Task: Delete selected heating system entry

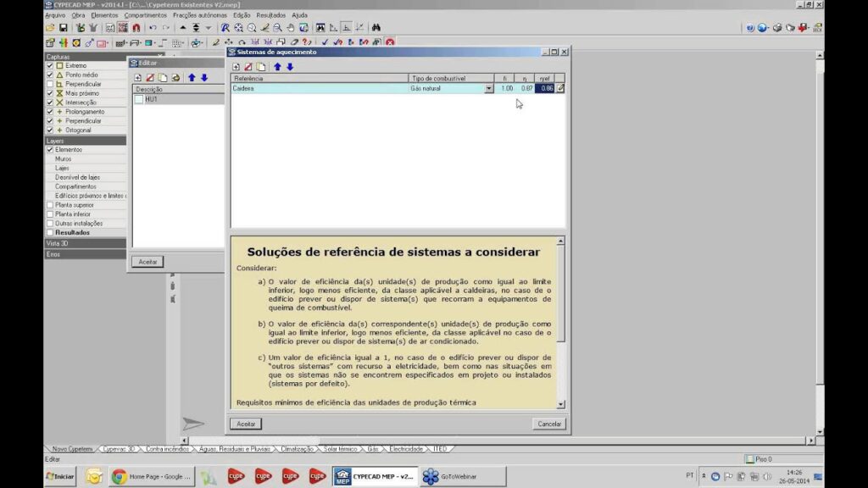Action: (248, 66)
